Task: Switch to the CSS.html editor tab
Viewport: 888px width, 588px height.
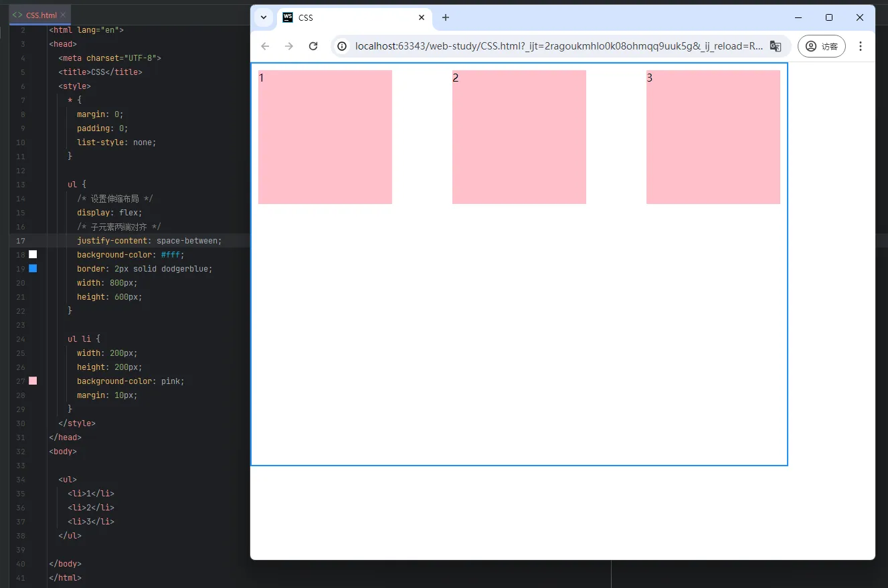Action: (39, 15)
